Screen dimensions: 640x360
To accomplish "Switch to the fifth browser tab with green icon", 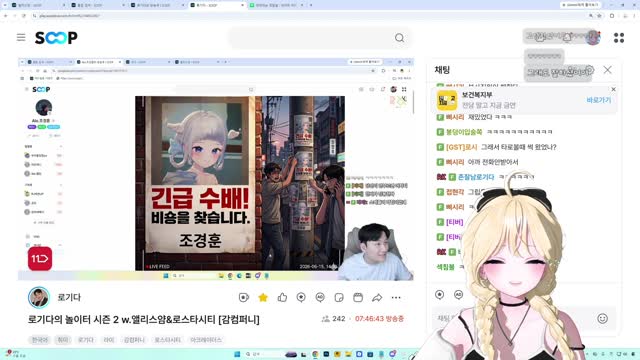I will coord(276,5).
